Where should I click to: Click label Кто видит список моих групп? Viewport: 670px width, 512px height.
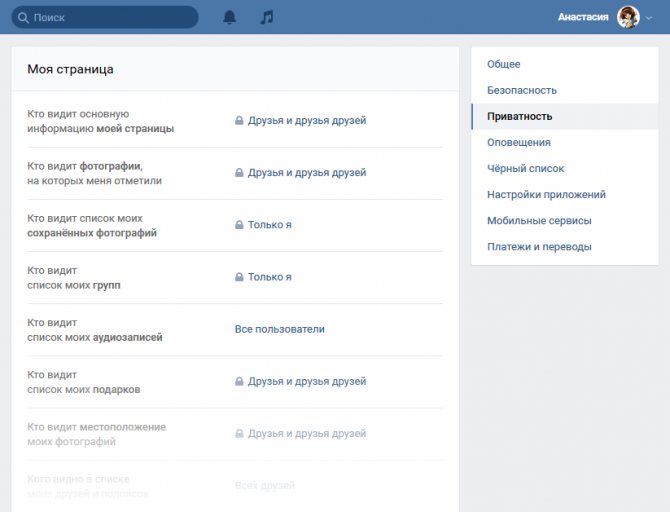pos(74,278)
